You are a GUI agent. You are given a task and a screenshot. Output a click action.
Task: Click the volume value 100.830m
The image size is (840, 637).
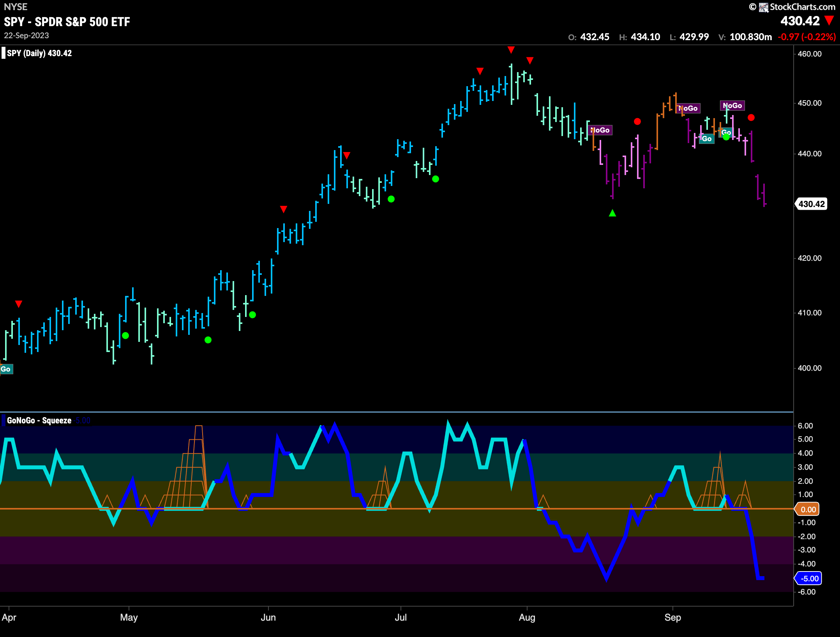click(750, 37)
